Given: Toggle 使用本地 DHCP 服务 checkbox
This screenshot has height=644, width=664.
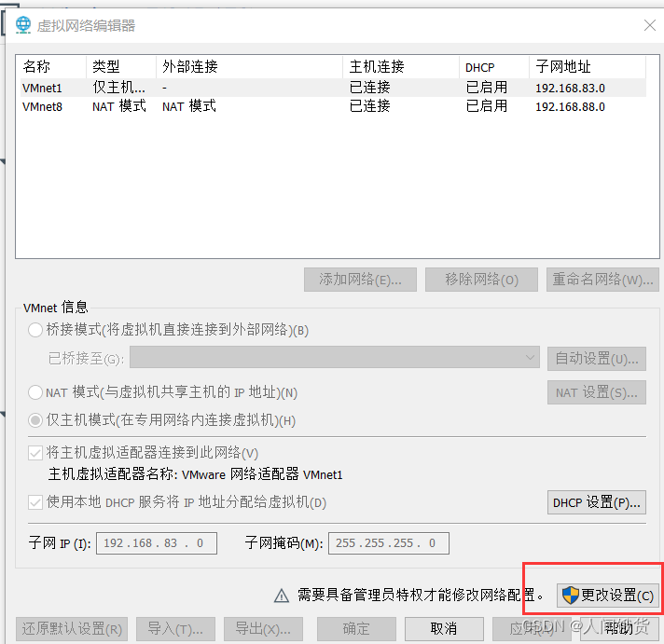Looking at the screenshot, I should [x=35, y=502].
